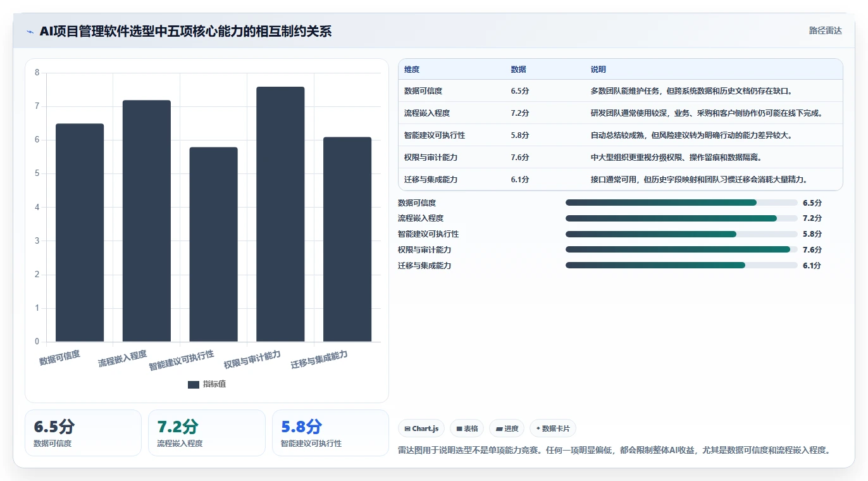
Task: Open the 5.8分 智能建议可执行性 data card
Action: [330, 433]
